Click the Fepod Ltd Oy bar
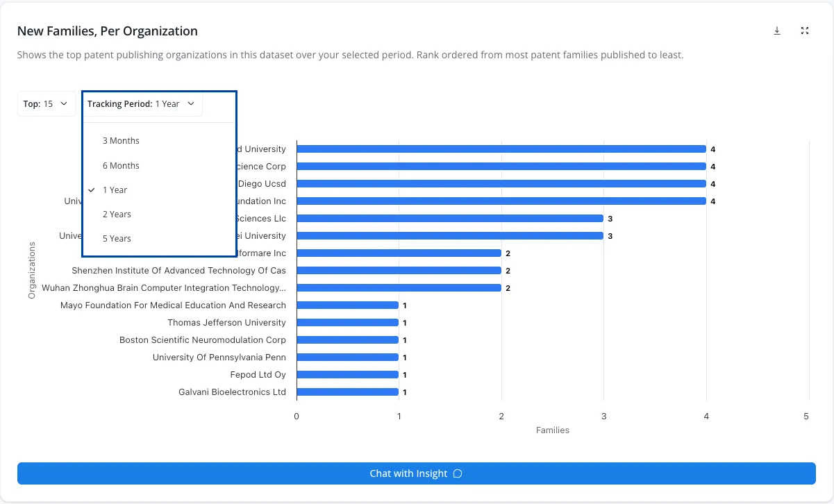Image resolution: width=834 pixels, height=504 pixels. 347,375
